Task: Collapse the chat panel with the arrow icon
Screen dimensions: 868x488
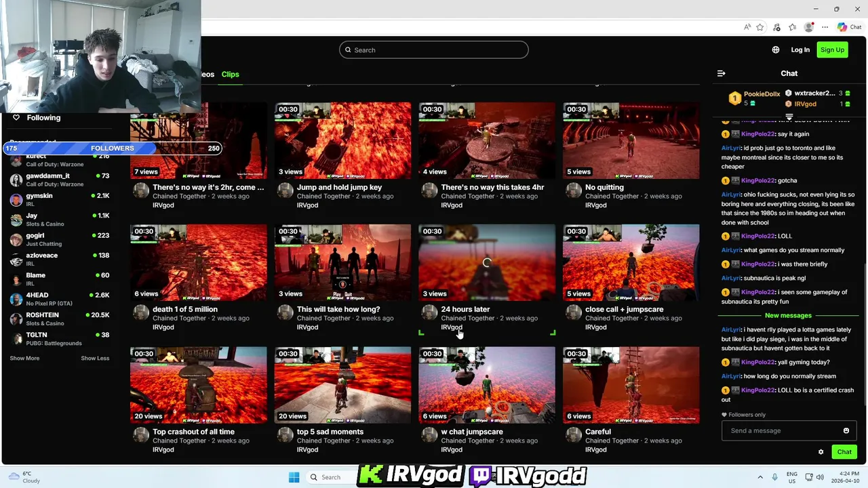Action: pyautogui.click(x=721, y=73)
